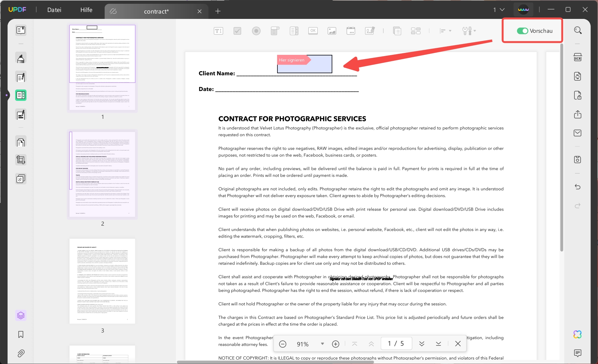Select page 3 thumbnail
The width and height of the screenshot is (598, 364).
[x=102, y=281]
